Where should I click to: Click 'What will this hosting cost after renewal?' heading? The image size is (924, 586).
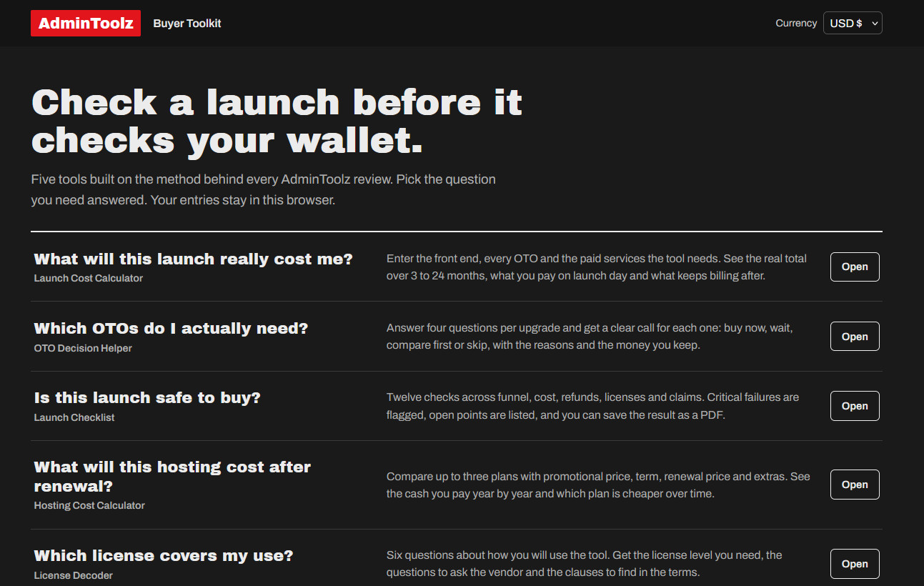click(x=172, y=477)
